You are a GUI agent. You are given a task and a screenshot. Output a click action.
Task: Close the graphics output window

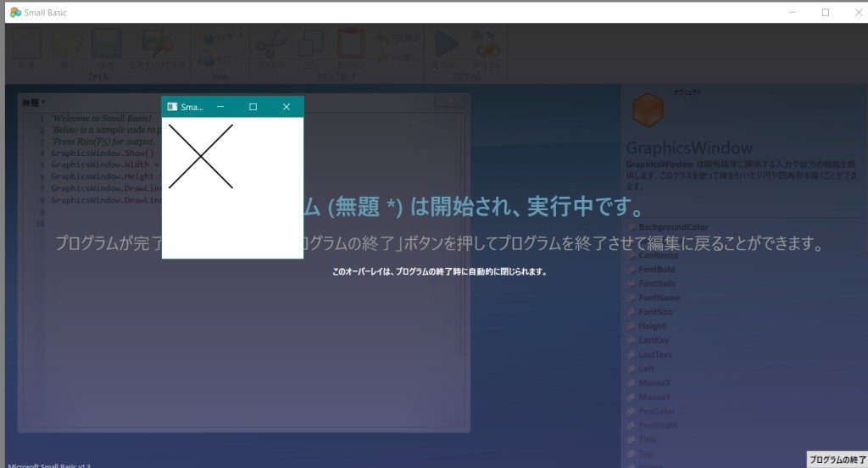click(287, 107)
